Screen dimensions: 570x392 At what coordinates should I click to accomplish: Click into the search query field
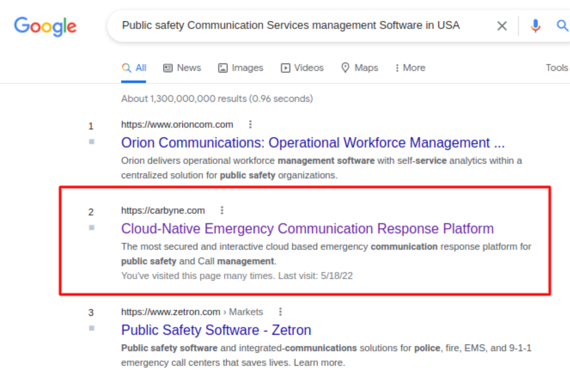(290, 26)
